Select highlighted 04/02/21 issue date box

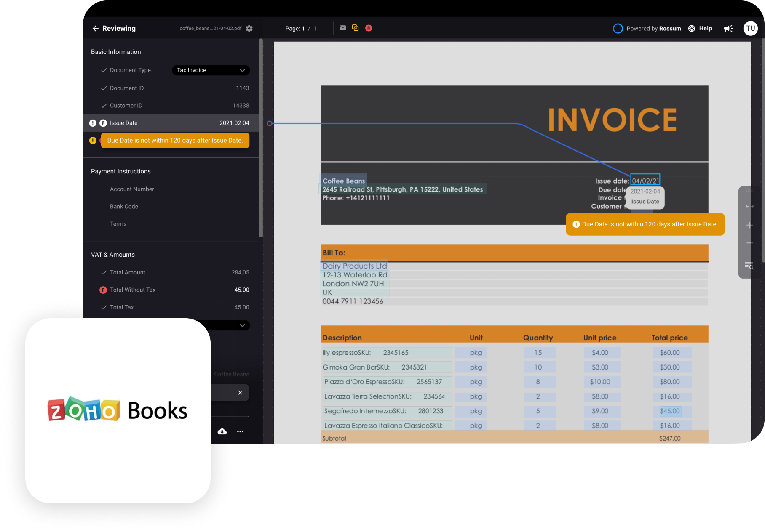coord(645,181)
